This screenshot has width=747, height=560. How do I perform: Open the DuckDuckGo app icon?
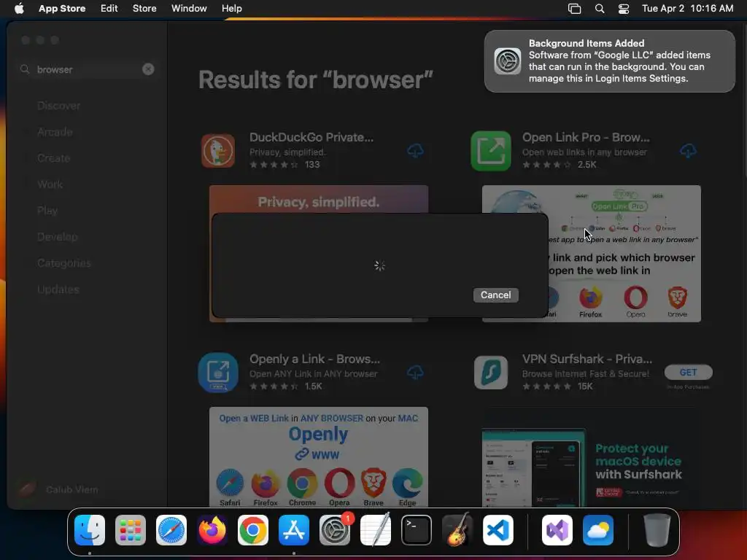coord(217,151)
